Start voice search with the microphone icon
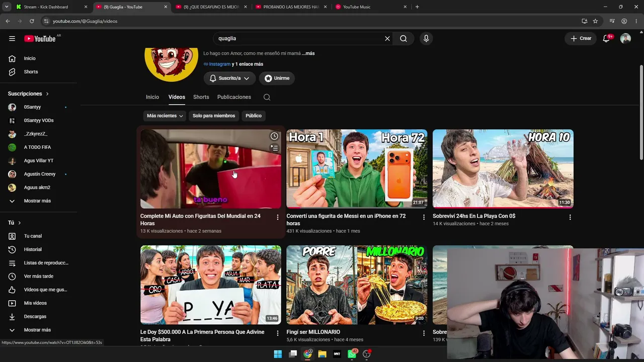This screenshot has height=362, width=644. [x=426, y=39]
